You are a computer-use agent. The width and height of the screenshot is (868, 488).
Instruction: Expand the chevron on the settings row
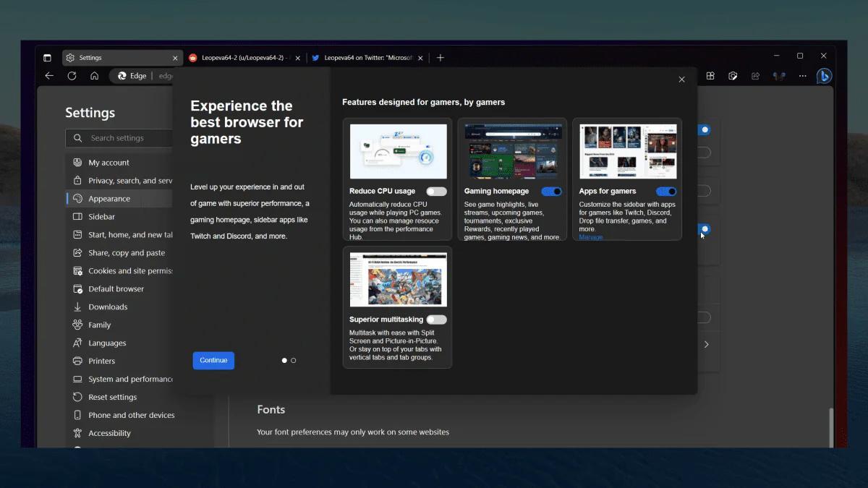coord(706,344)
